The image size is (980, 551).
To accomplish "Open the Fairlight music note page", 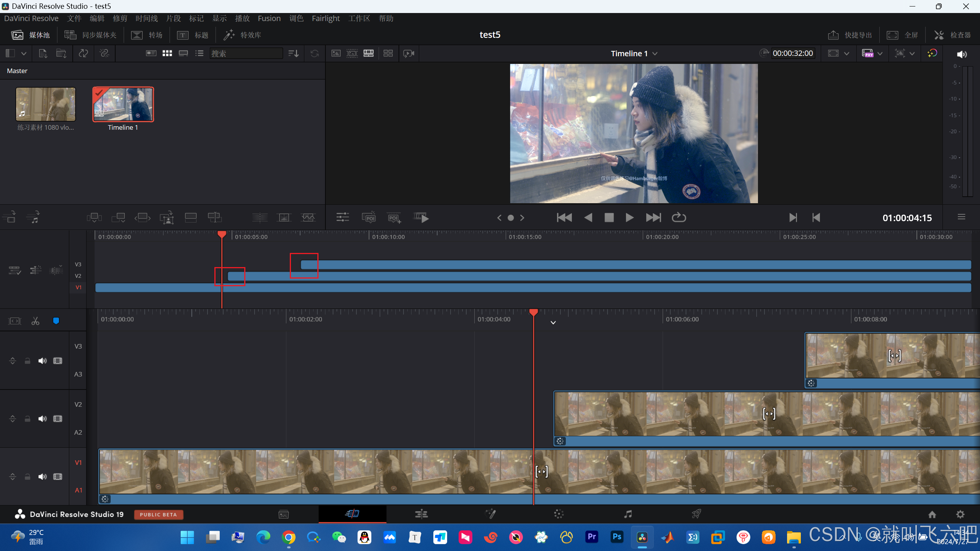I will click(x=628, y=514).
